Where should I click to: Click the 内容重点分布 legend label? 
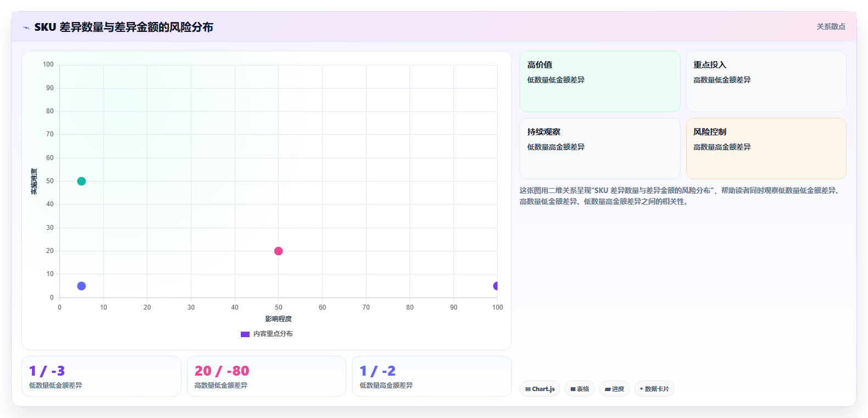(273, 334)
